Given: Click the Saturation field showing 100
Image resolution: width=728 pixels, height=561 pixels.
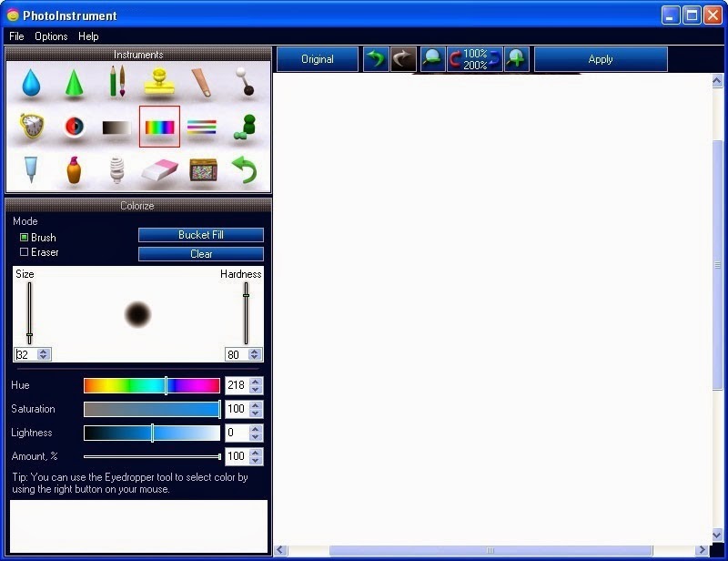Looking at the screenshot, I should (238, 409).
